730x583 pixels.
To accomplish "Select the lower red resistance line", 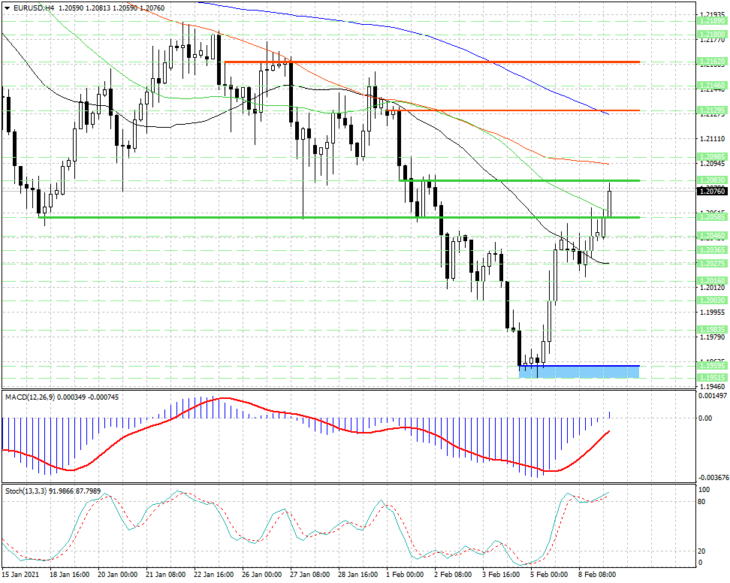I will coord(513,110).
